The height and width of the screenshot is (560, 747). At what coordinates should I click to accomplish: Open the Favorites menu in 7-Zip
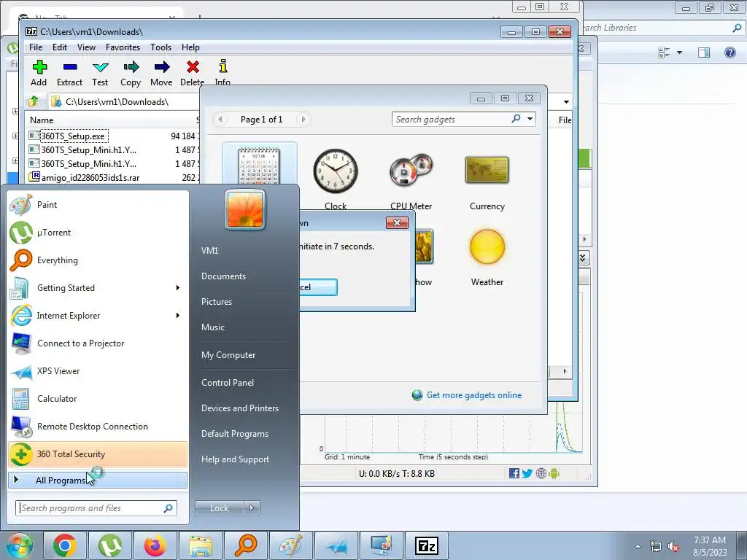pos(123,47)
